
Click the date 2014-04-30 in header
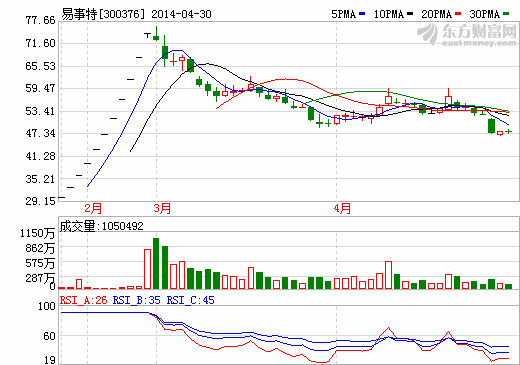181,14
